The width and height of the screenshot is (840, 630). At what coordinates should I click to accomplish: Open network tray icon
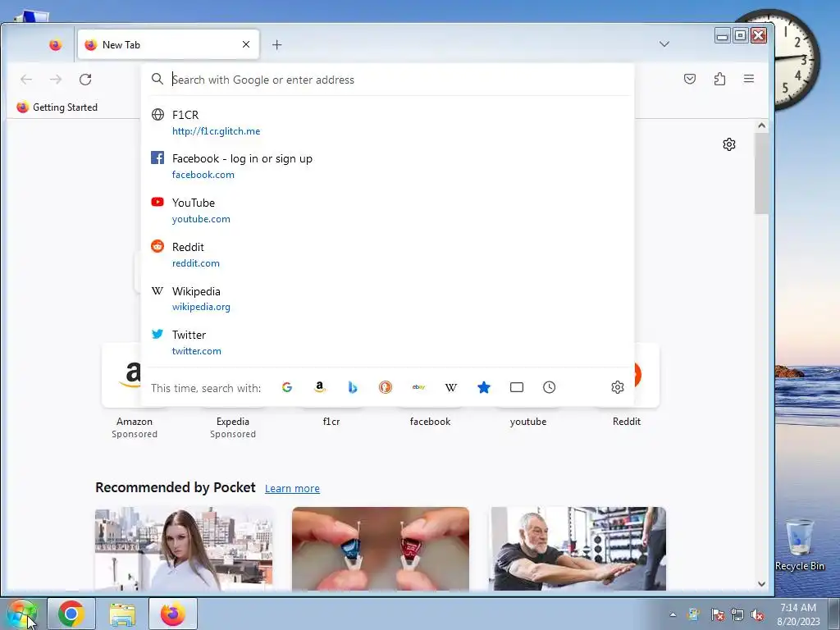pyautogui.click(x=737, y=614)
